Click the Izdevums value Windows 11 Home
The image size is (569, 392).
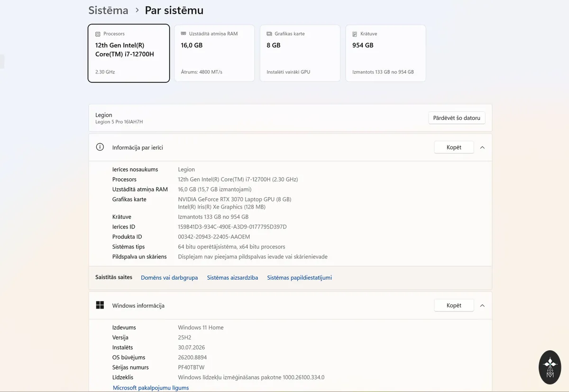click(201, 328)
